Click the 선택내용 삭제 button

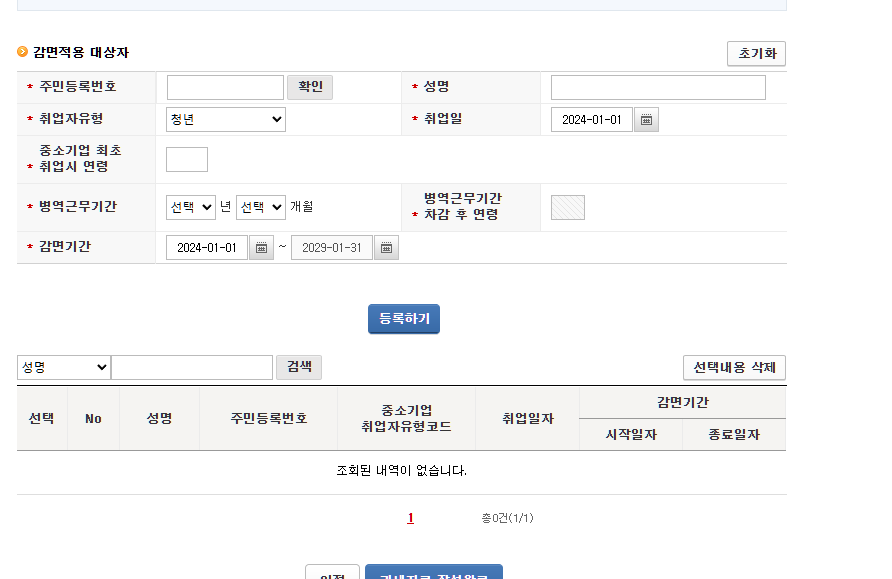click(734, 368)
